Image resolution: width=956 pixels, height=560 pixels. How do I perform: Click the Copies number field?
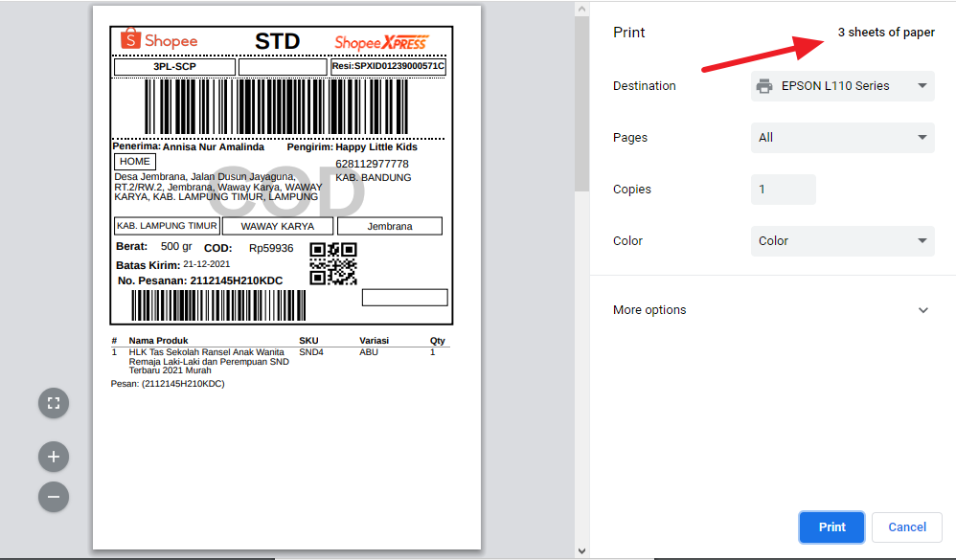(x=784, y=190)
